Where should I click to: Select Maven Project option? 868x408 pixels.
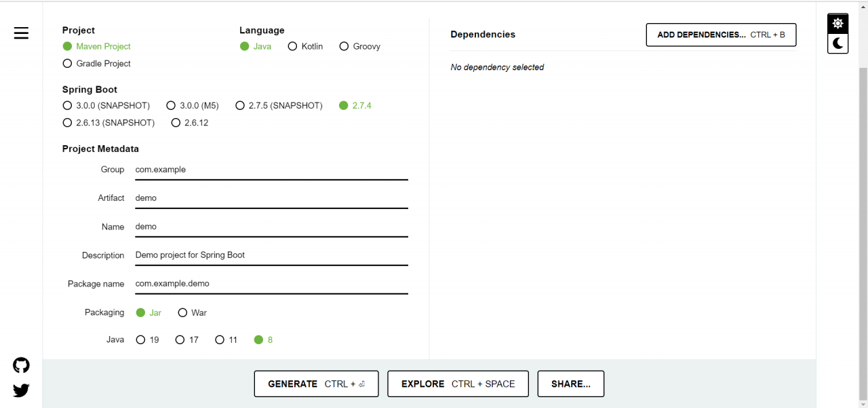[x=96, y=46]
